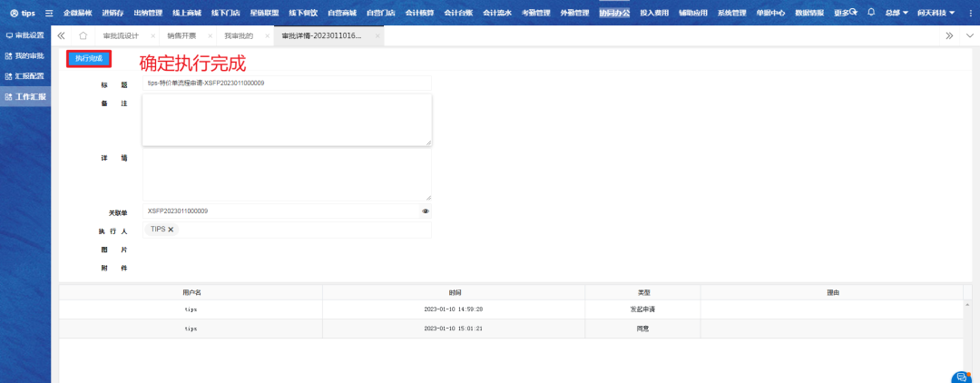Open the 问天科技 account dropdown

coord(935,13)
